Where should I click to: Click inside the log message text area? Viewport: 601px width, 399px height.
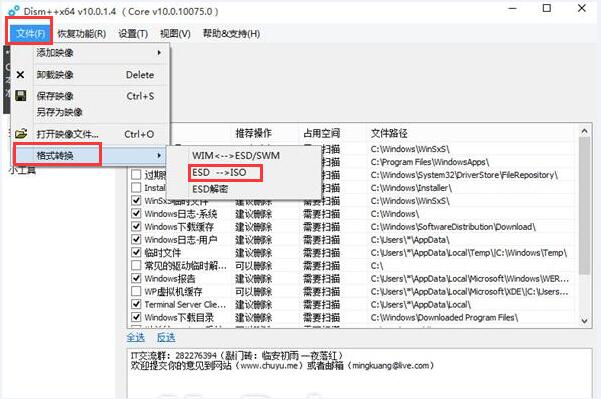click(x=359, y=373)
